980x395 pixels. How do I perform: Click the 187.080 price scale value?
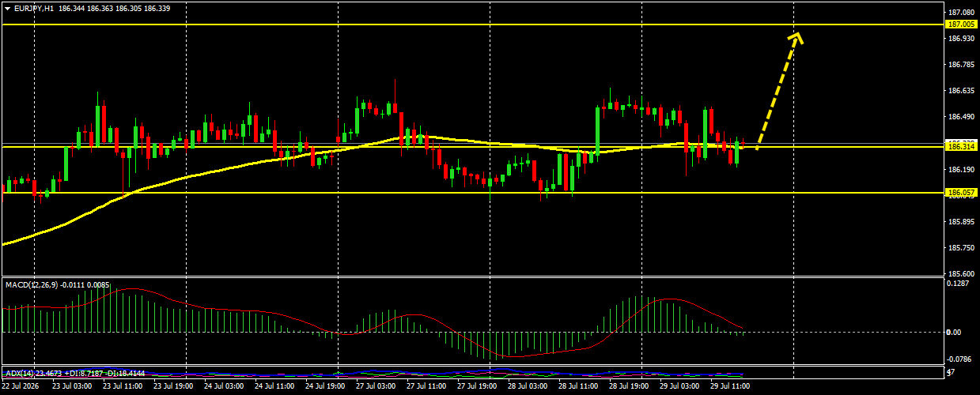[x=961, y=13]
